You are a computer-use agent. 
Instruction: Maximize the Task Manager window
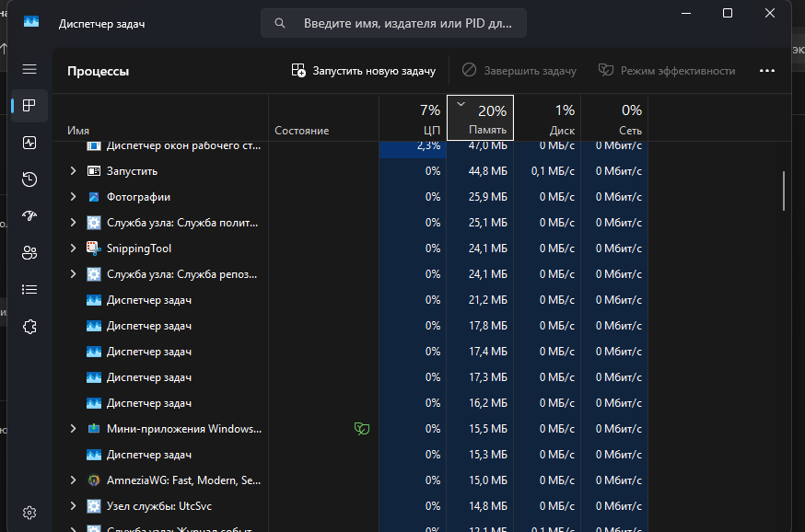click(x=728, y=13)
